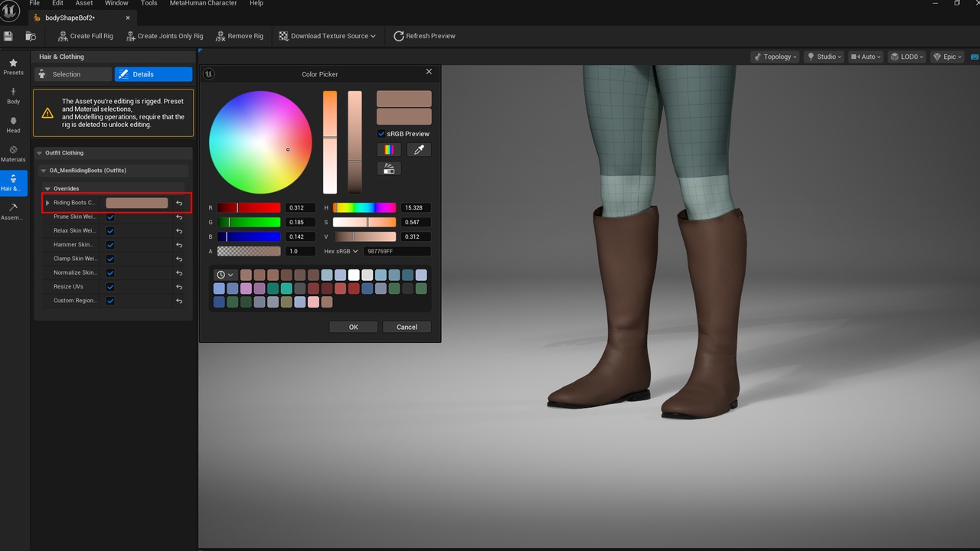The image size is (980, 551).
Task: Click the Riding Boots color swatch
Action: [x=136, y=203]
